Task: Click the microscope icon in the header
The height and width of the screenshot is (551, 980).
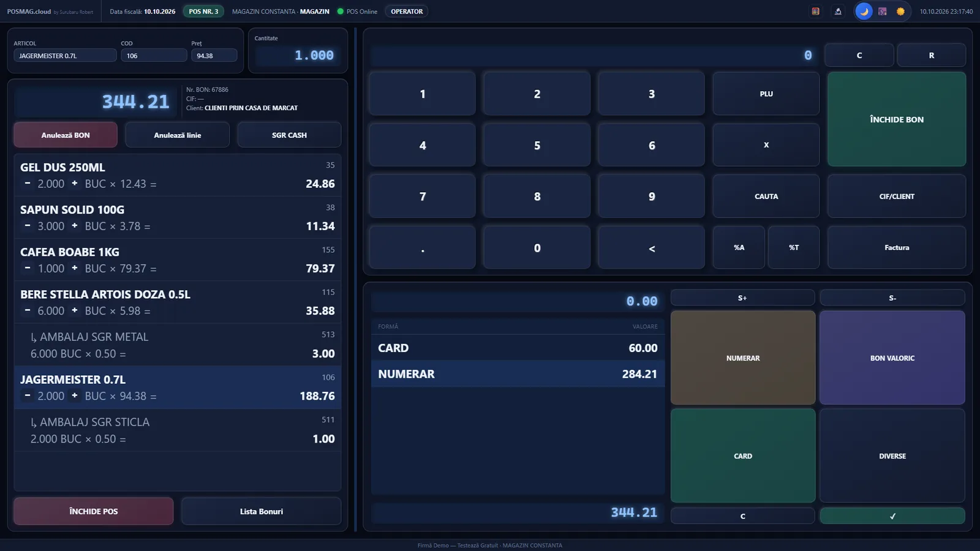Action: (838, 12)
